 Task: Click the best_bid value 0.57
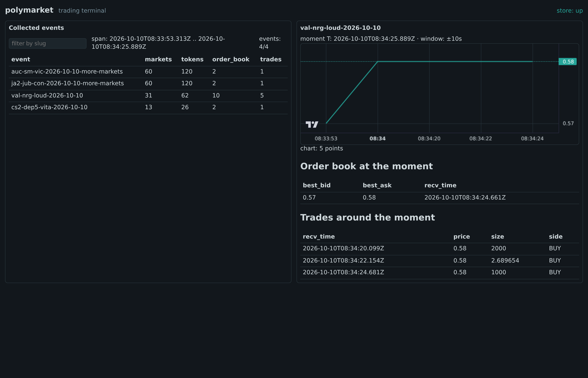pyautogui.click(x=309, y=198)
